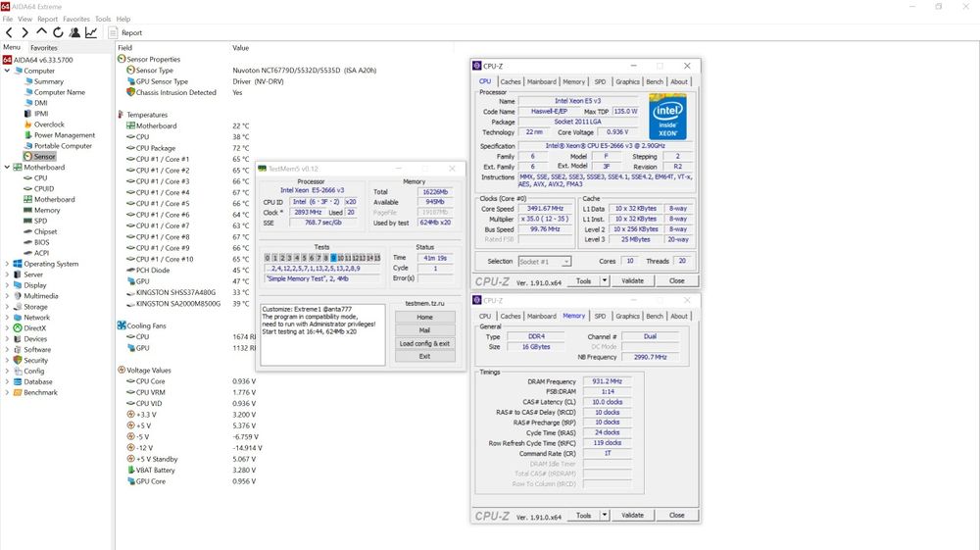
Task: Click Home button in TestMem5
Action: point(425,317)
